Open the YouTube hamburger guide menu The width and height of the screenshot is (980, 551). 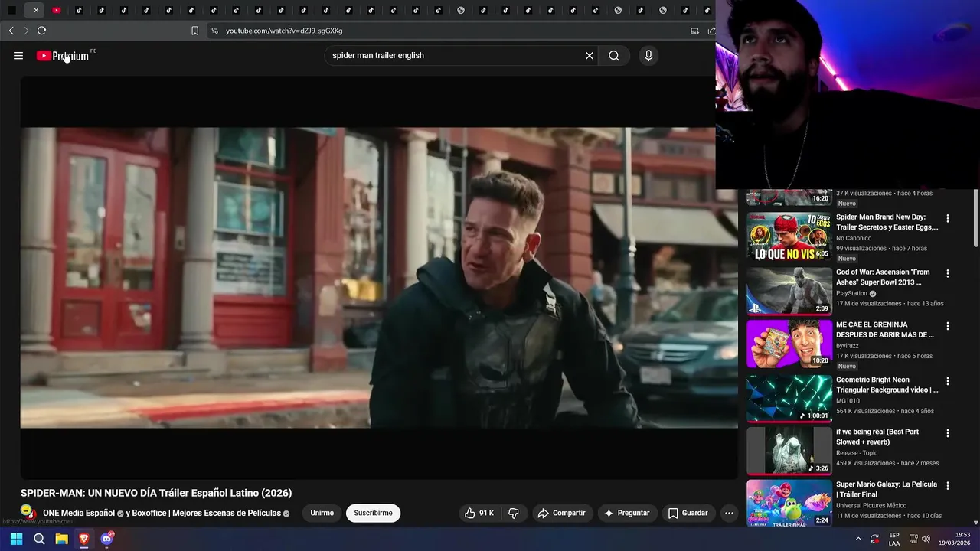[x=18, y=56]
